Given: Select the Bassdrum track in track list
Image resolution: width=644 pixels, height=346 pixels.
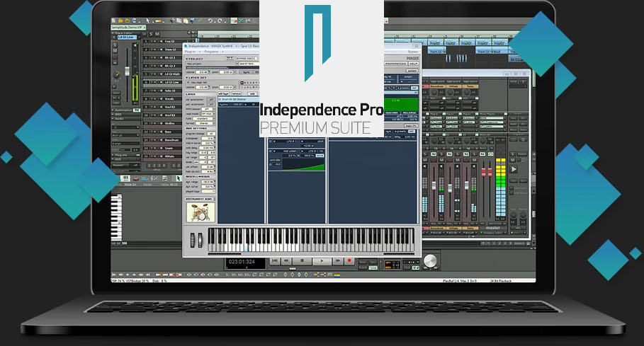Looking at the screenshot, I should (x=171, y=140).
